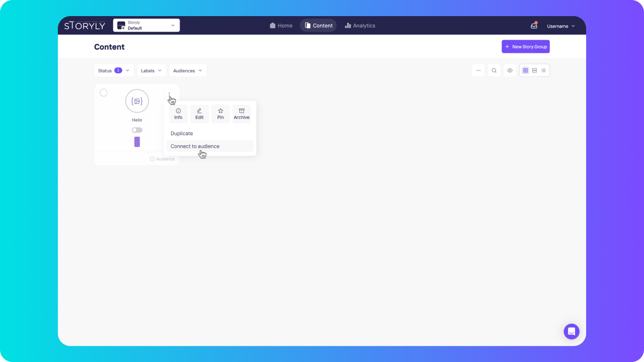The image size is (644, 362).
Task: Select the Hello story group checkbox
Action: [104, 93]
